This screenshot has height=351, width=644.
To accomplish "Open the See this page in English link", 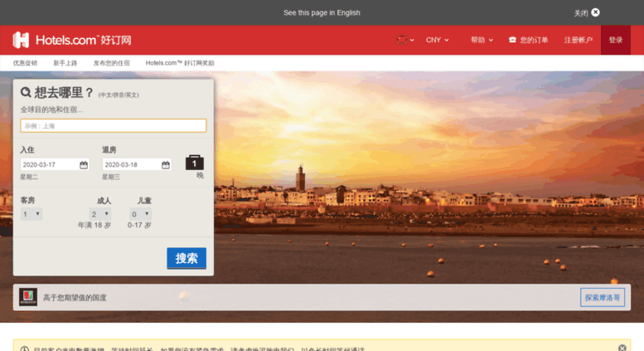I will click(x=322, y=12).
